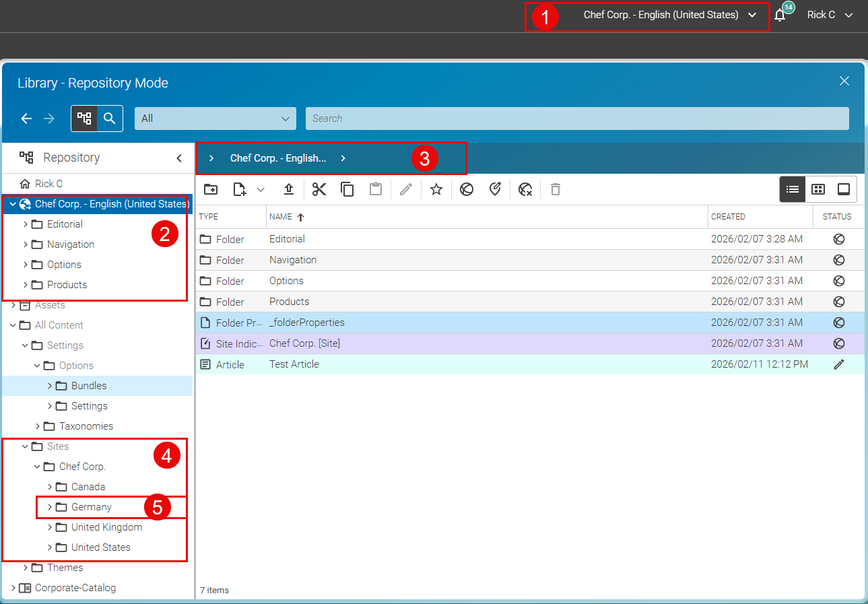
Task: Click the publish globe icon in toolbar
Action: pyautogui.click(x=466, y=190)
